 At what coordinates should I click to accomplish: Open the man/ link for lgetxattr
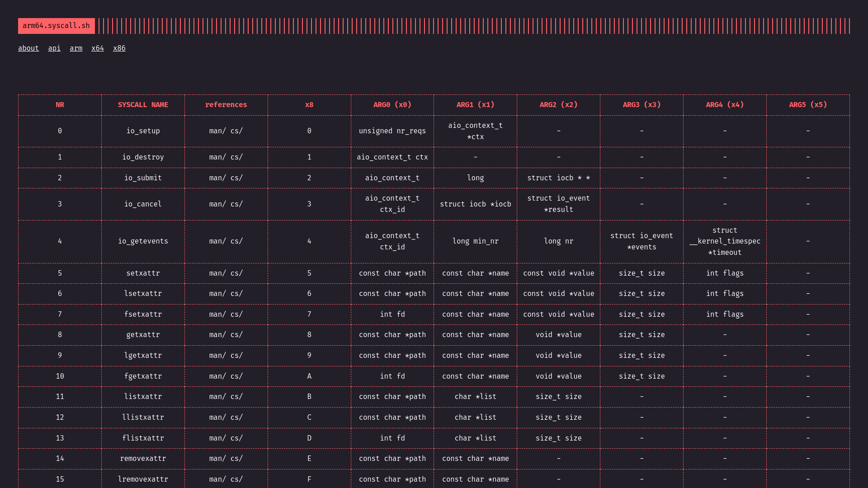(218, 356)
